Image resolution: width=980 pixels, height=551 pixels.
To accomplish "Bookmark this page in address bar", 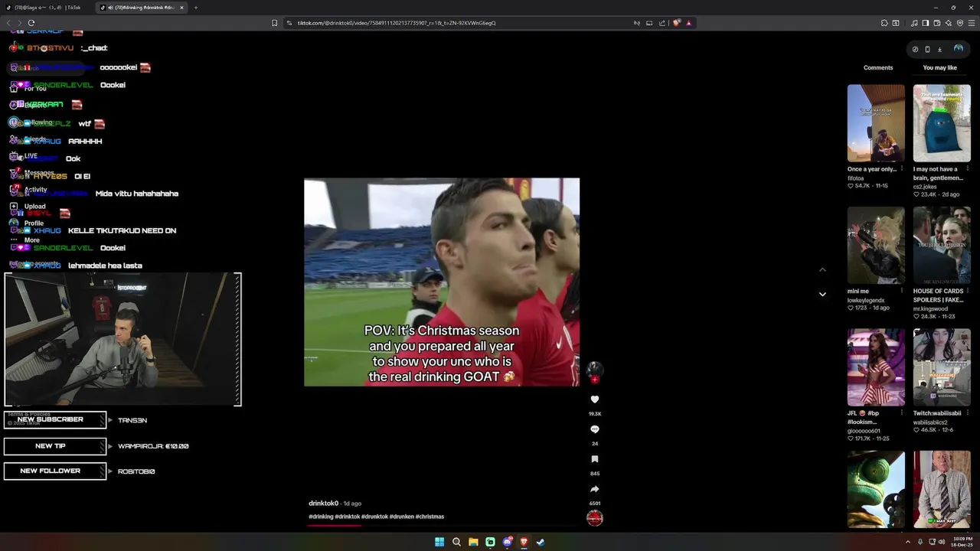I will tap(275, 23).
